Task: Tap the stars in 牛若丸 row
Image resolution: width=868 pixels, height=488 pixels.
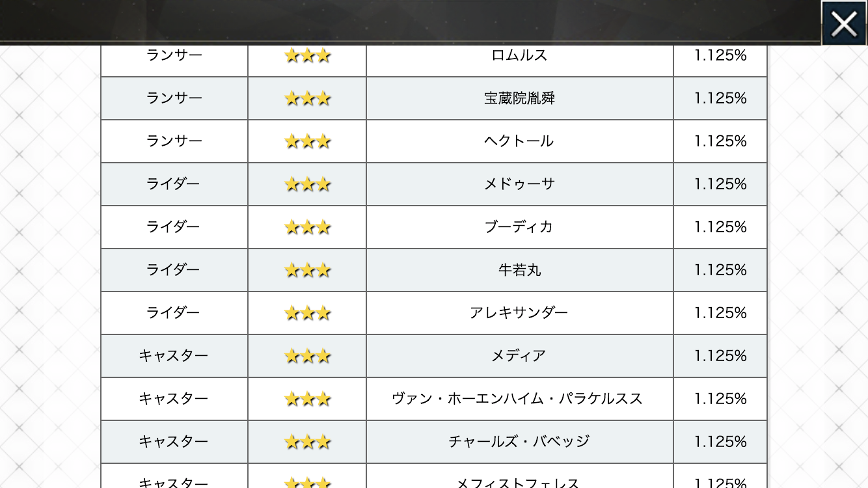Action: (307, 271)
